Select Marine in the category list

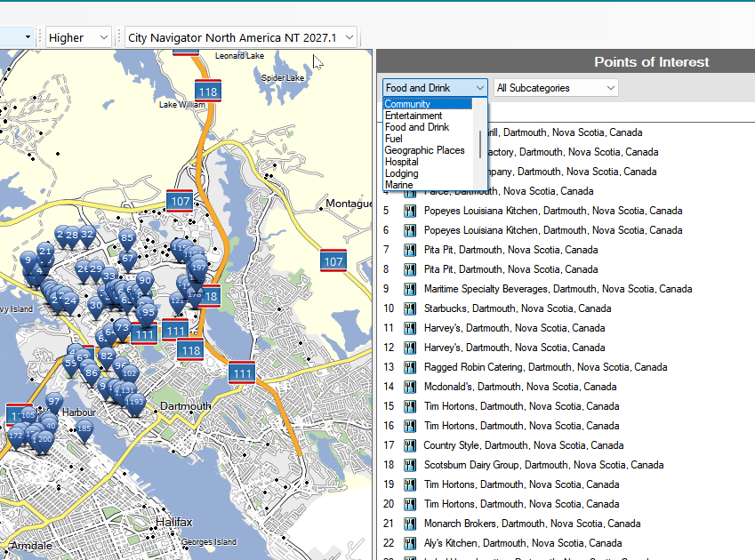click(x=428, y=185)
